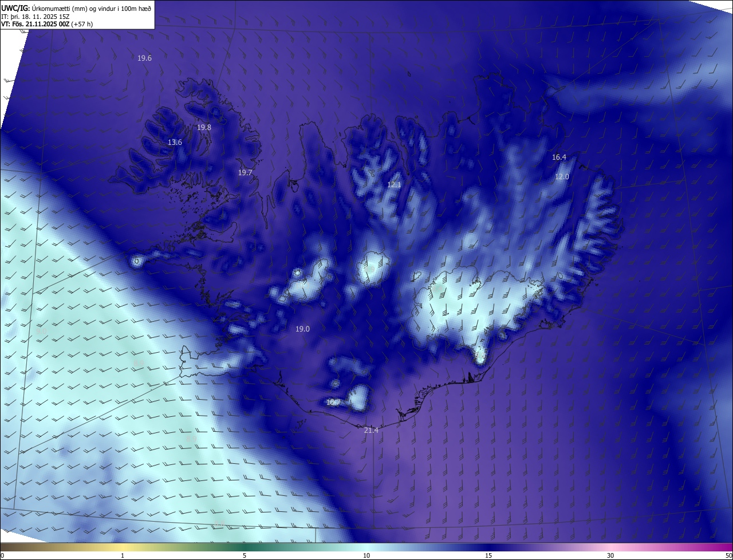Viewport: 733px width, 560px height.
Task: Click the valid time 'VT: Fös. 21.11.2025 00Z (+57 h)'
Action: (x=46, y=25)
